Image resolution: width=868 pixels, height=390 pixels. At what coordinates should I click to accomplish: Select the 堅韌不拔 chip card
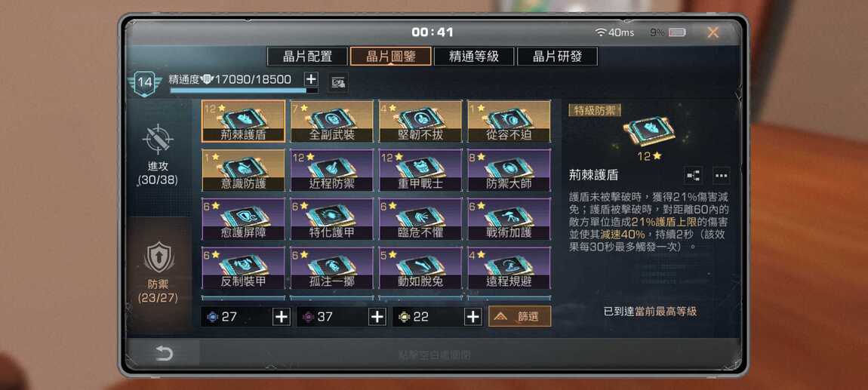pos(420,121)
